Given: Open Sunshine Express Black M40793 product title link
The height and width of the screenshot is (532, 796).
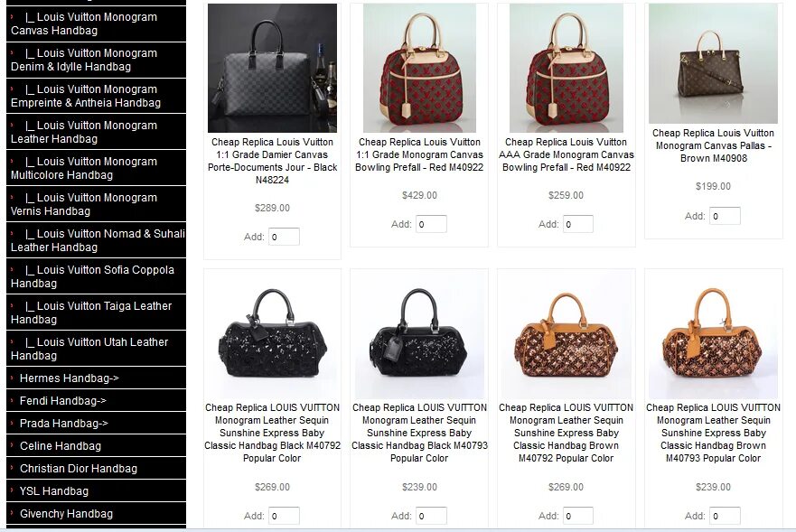Looking at the screenshot, I should coord(419,433).
